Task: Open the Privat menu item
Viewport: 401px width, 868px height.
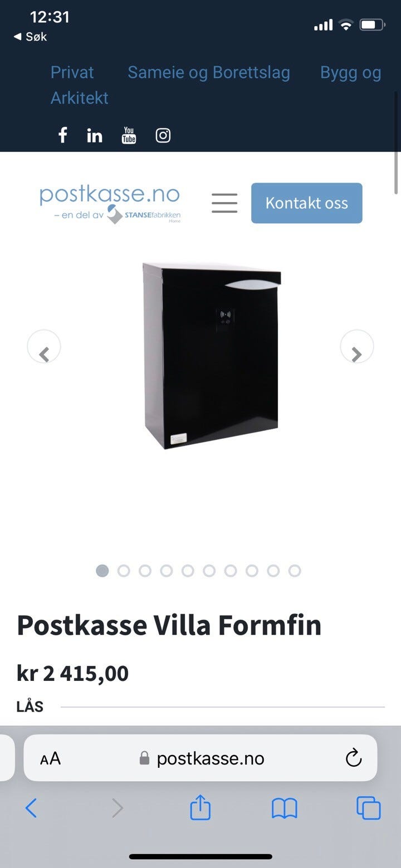Action: 72,72
